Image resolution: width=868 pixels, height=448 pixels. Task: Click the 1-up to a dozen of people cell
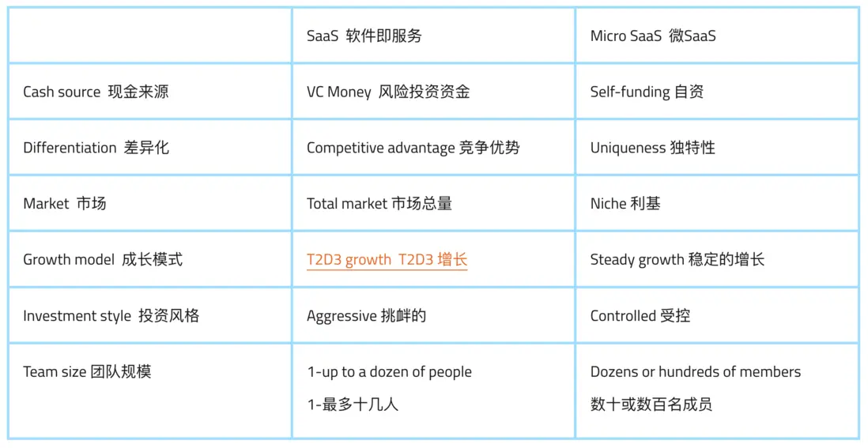point(389,372)
